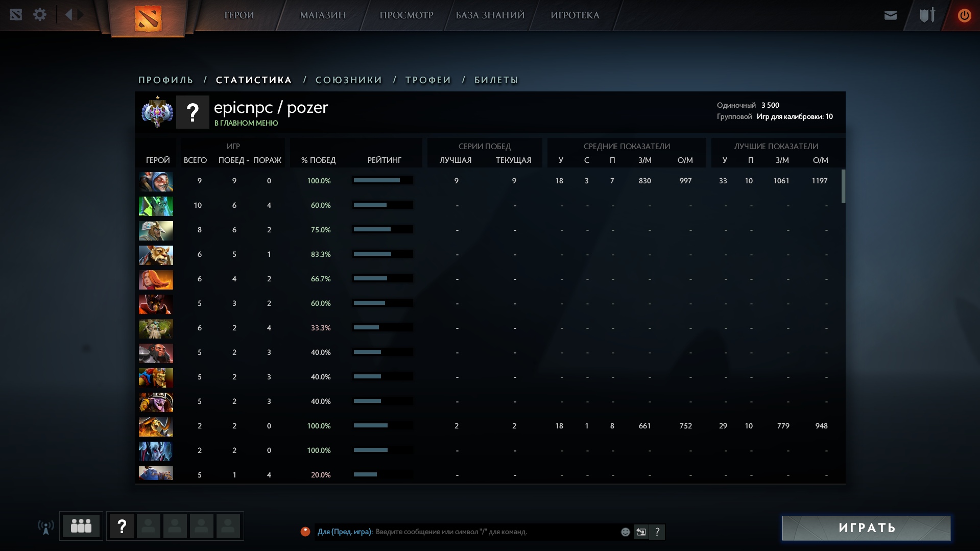Click the chat help question-mark button
Screen dimensions: 980x551
click(x=657, y=532)
